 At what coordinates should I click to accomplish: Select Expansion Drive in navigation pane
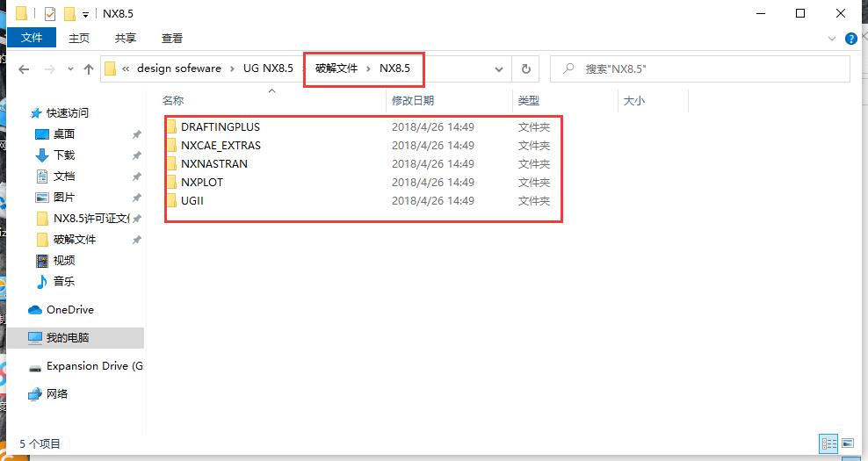pos(86,366)
